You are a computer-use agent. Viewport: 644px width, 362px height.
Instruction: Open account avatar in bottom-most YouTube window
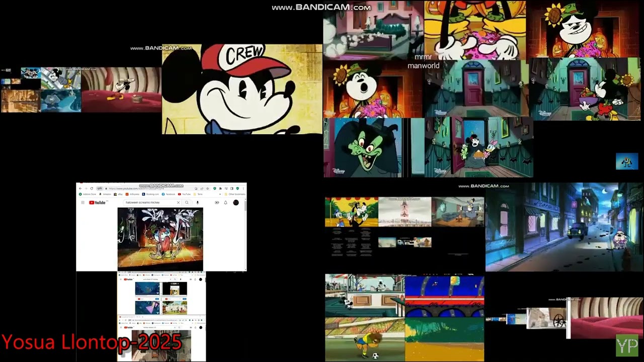201,327
